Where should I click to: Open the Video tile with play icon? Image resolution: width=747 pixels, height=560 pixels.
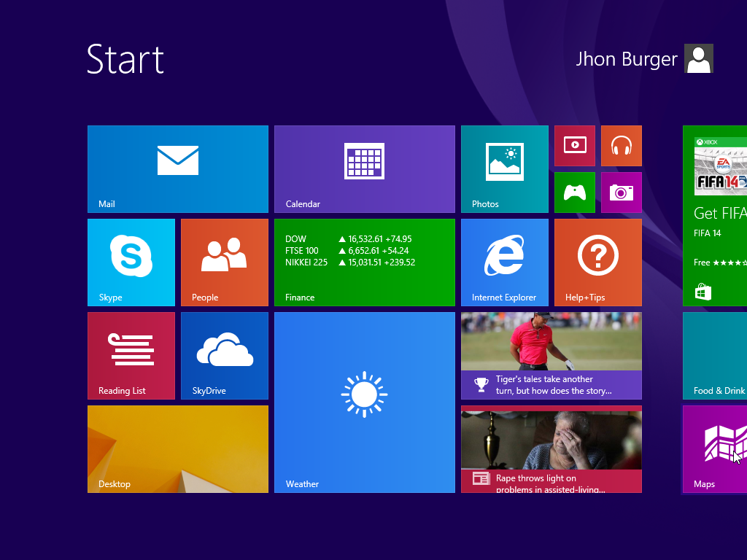575,146
